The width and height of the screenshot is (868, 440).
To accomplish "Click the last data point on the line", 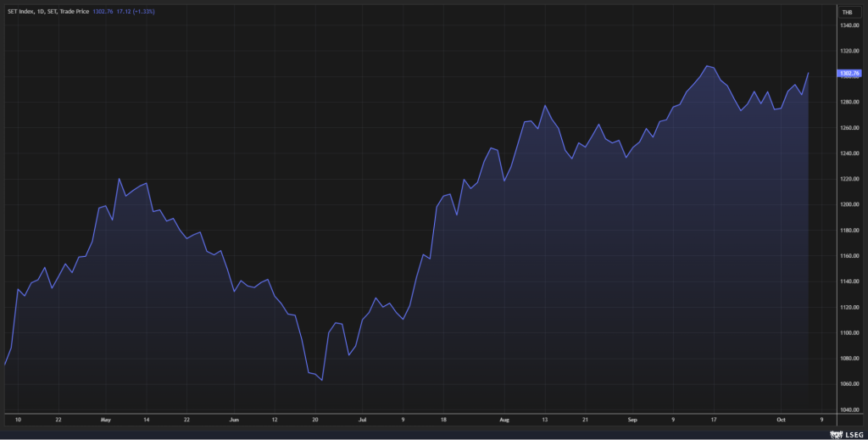I will (x=809, y=73).
